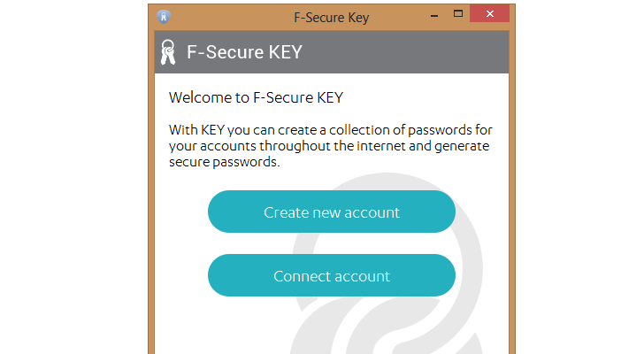Image resolution: width=644 pixels, height=354 pixels.
Task: Click desktop background right of the window
Action: pos(575,177)
